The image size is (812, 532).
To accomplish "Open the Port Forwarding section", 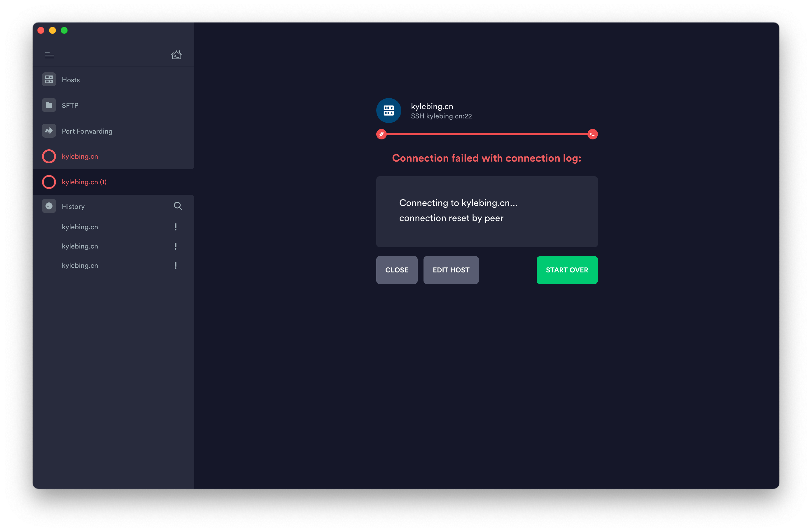I will 87,131.
